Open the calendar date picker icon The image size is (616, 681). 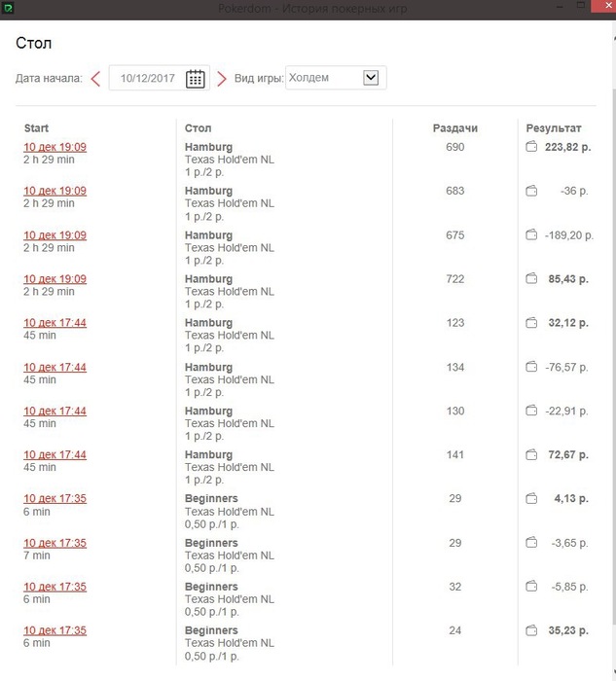tap(195, 79)
